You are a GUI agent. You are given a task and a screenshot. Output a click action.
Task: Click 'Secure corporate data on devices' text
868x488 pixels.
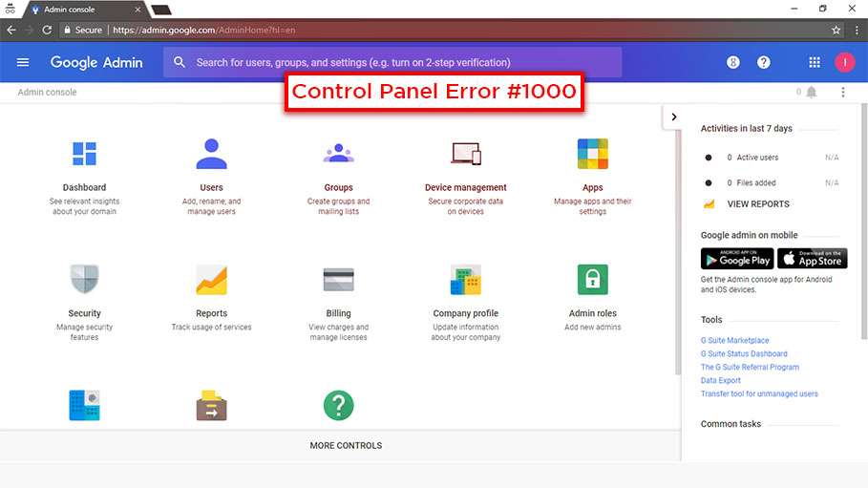[466, 206]
